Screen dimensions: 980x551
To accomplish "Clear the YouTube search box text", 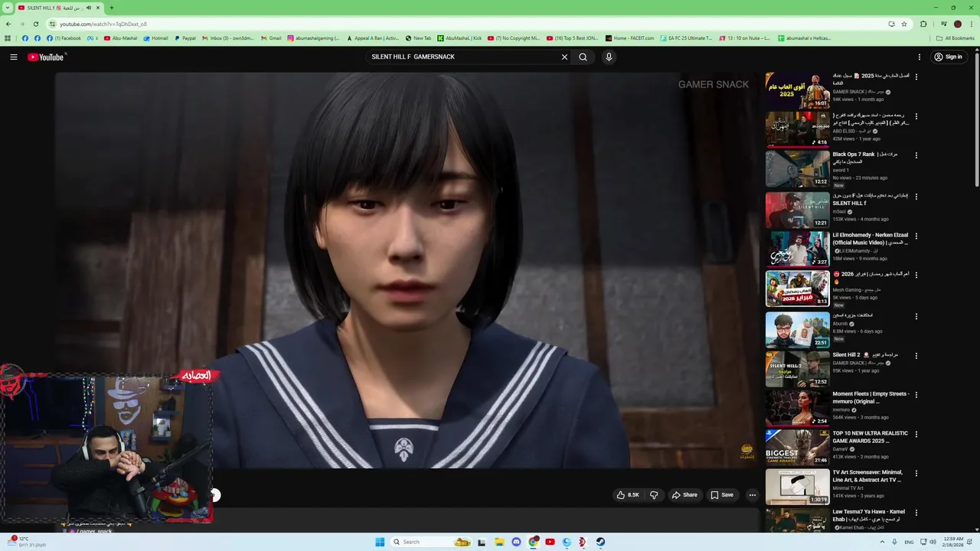I will click(564, 57).
